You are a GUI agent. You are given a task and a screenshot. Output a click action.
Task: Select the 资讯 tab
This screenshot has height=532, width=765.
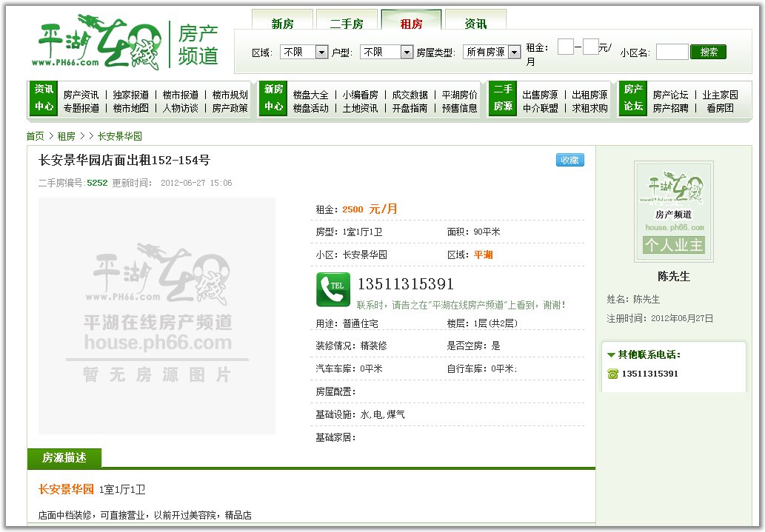475,24
